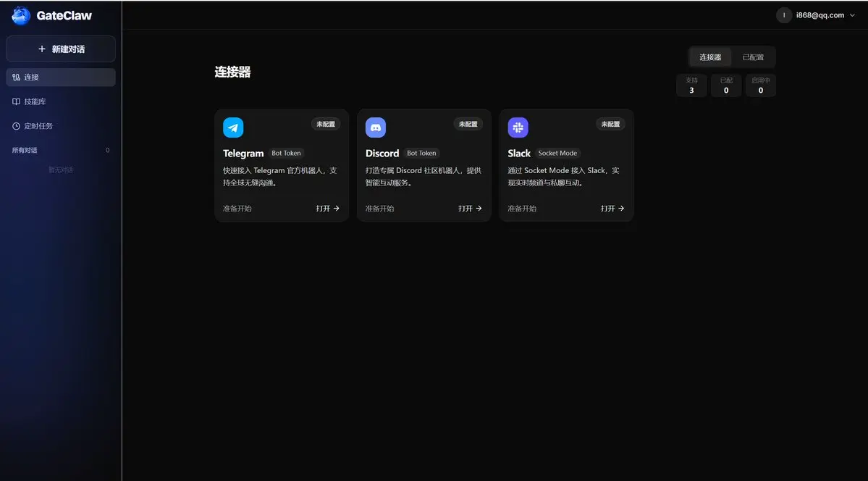
Task: Click the 支持 count stat box
Action: [691, 85]
